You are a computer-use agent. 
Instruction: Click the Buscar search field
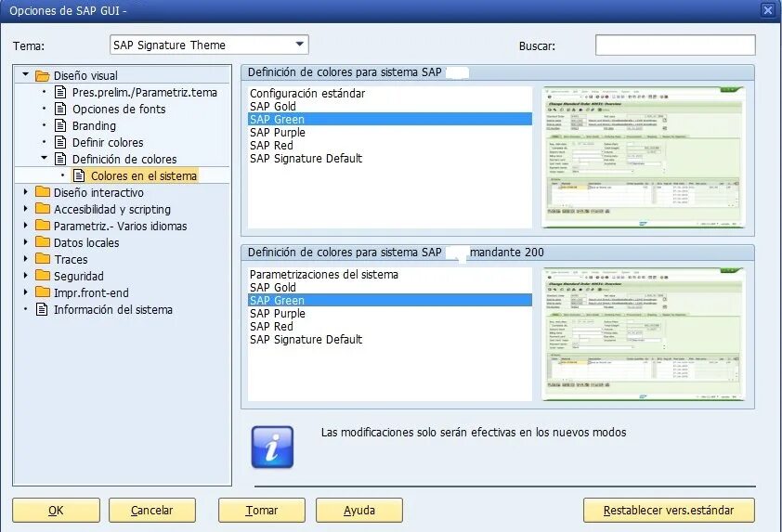(675, 45)
